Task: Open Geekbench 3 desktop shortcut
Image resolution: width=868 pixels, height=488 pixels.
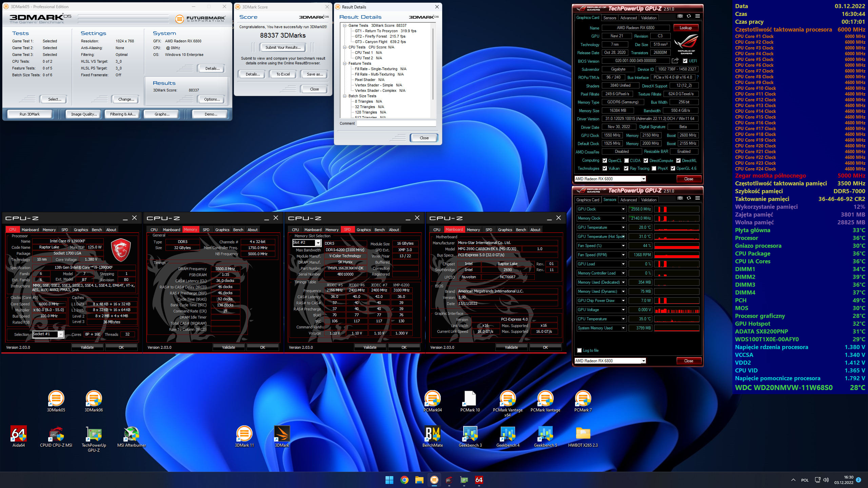Action: point(470,436)
